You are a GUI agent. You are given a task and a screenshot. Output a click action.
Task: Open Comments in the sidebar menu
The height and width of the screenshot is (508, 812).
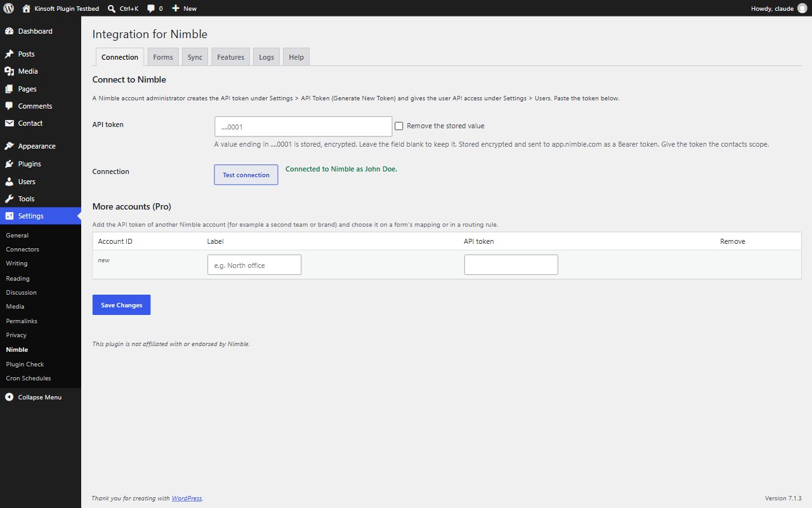[x=41, y=106]
